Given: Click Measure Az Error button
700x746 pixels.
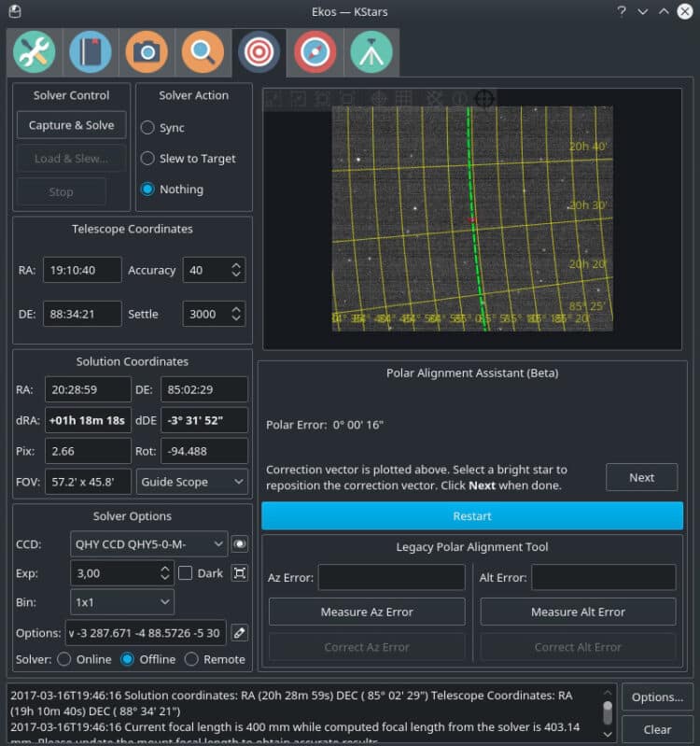Looking at the screenshot, I should 367,612.
